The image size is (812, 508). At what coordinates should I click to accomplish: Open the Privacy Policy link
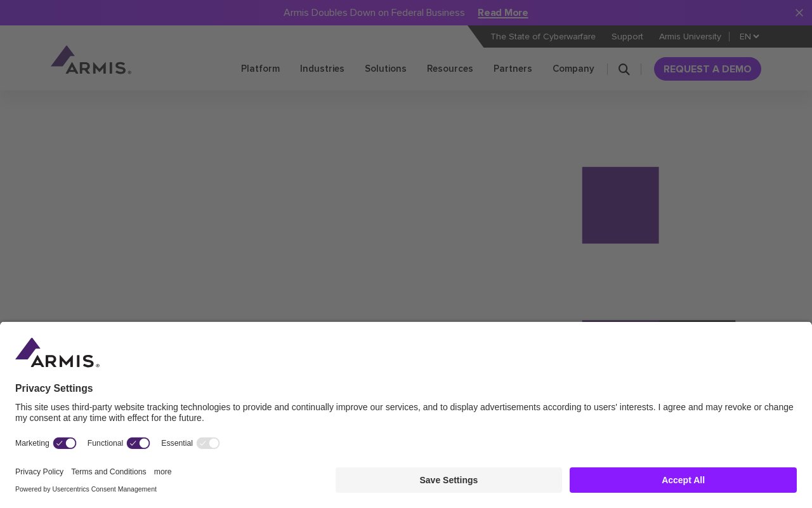(x=39, y=472)
